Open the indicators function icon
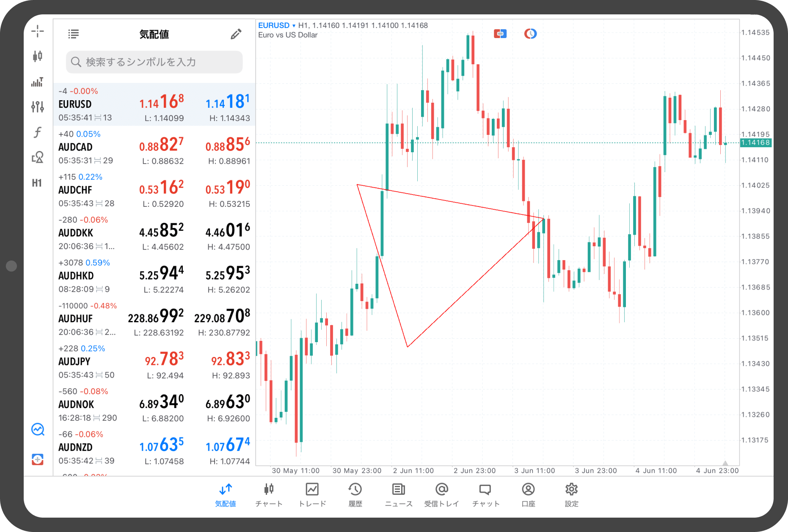Viewport: 788px width, 532px height. click(x=37, y=132)
